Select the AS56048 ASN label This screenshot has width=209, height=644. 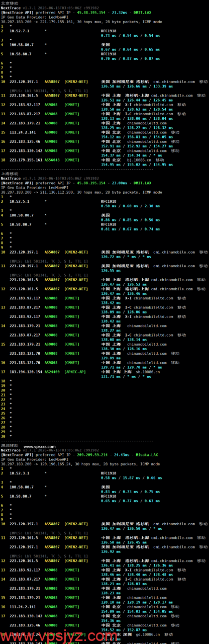tap(52, 160)
